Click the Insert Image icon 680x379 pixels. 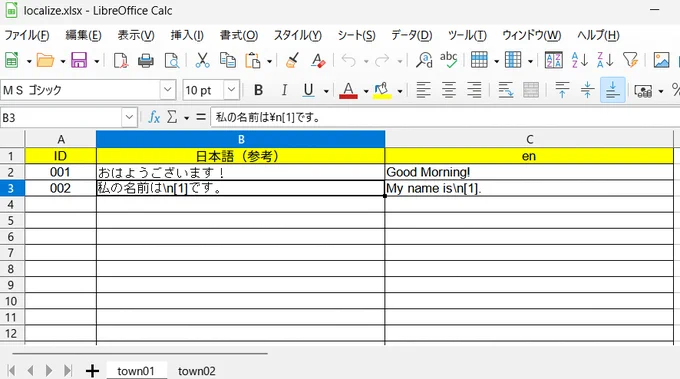pos(661,60)
